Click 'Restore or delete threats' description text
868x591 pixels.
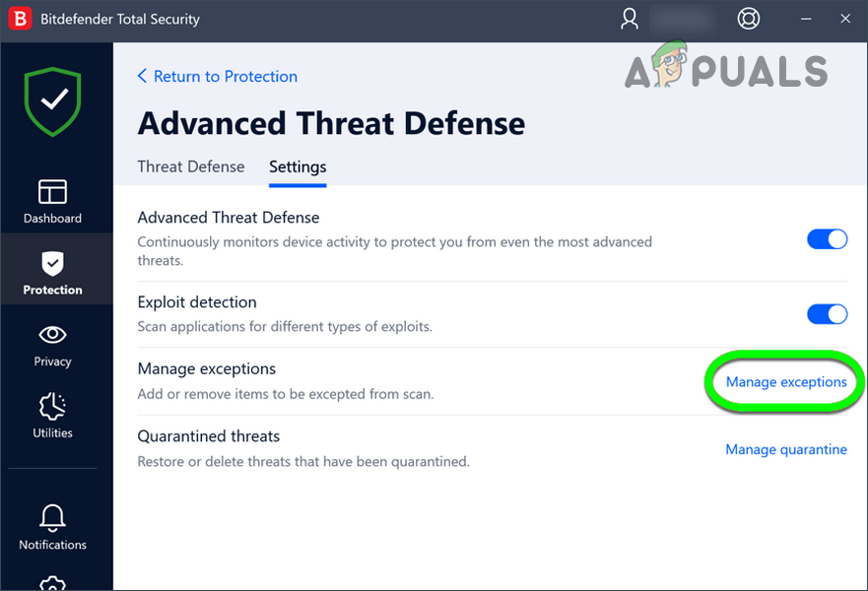coord(303,462)
